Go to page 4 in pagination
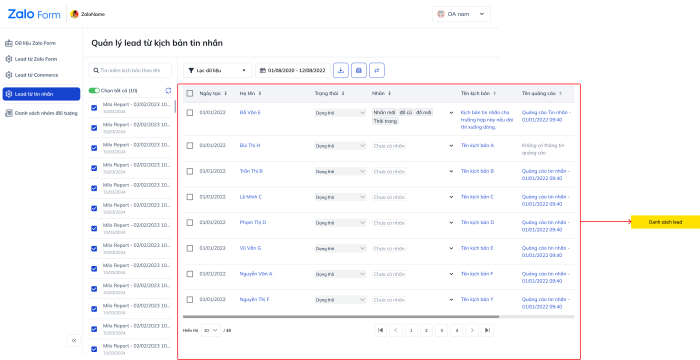 (x=457, y=330)
